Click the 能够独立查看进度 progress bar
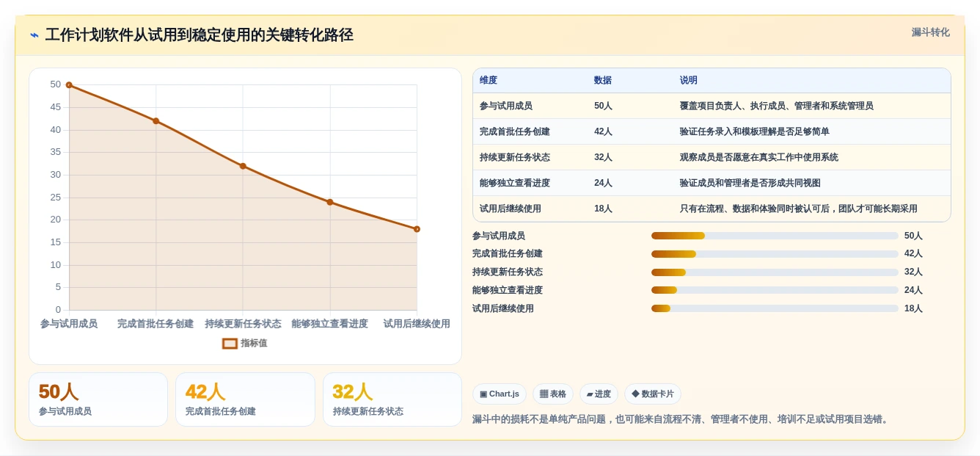Screen dimensions: 980x456 click(775, 290)
